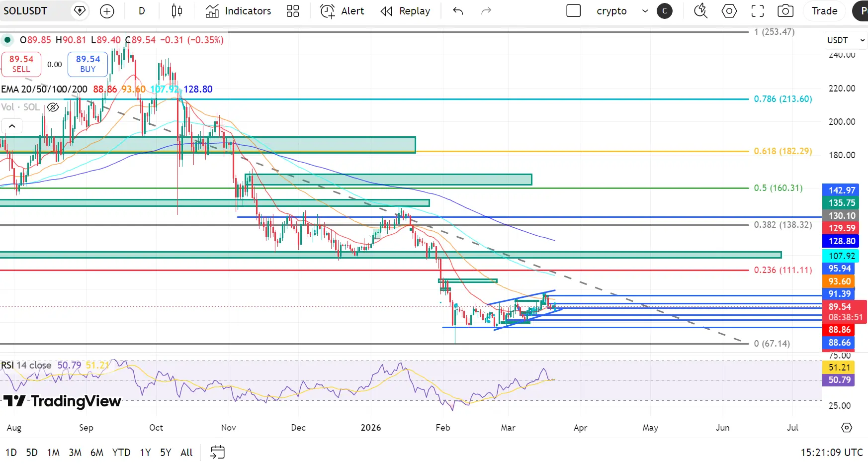
Task: Toggle visibility of the Vol SOL indicator
Action: click(53, 107)
